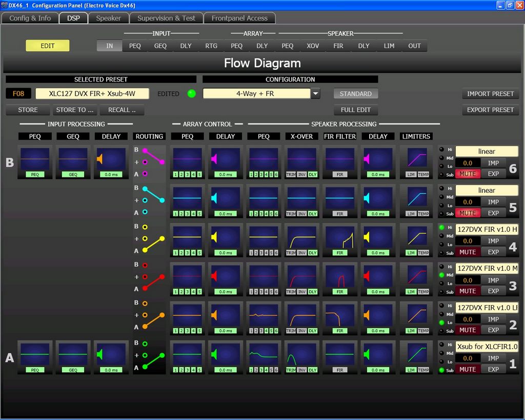The image size is (525, 420).
Task: Open channel 3 speaker delay block
Action: (x=378, y=279)
